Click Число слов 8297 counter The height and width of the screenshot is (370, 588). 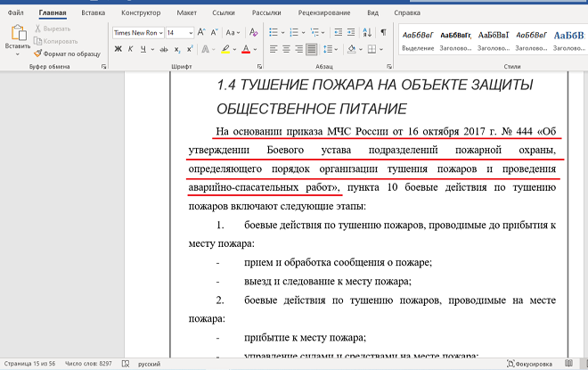click(88, 364)
